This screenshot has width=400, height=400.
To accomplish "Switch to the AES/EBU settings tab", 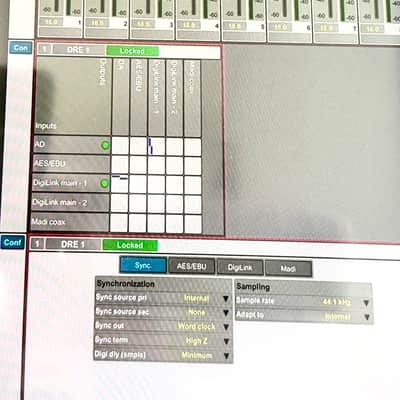I will tap(192, 267).
